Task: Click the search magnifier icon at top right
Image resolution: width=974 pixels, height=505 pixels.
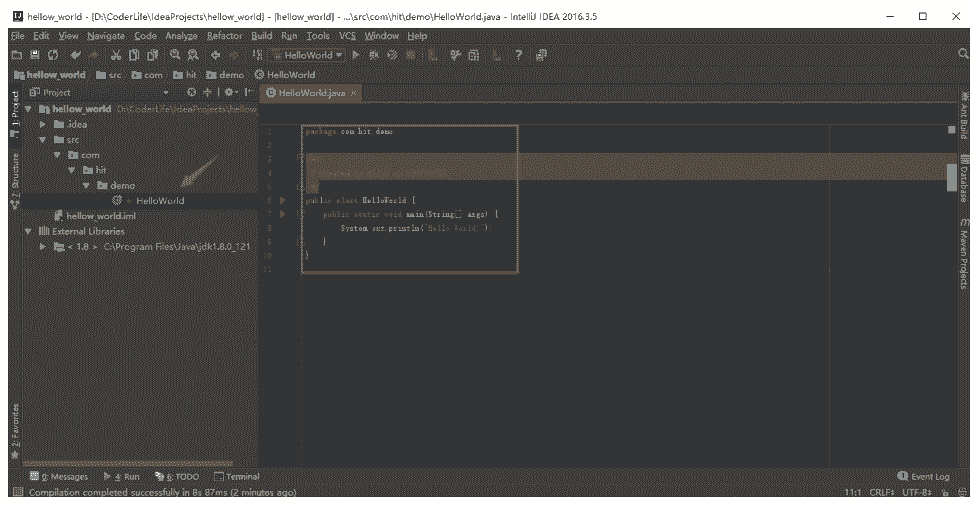Action: [x=963, y=55]
